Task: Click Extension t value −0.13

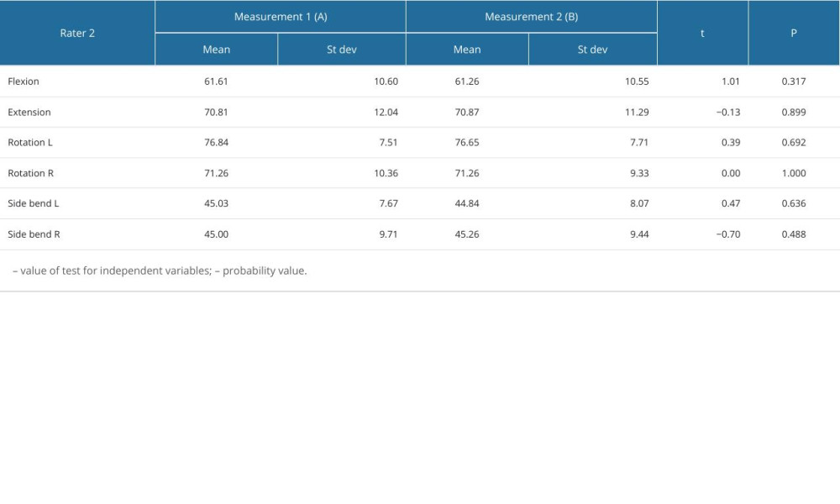Action: 728,112
